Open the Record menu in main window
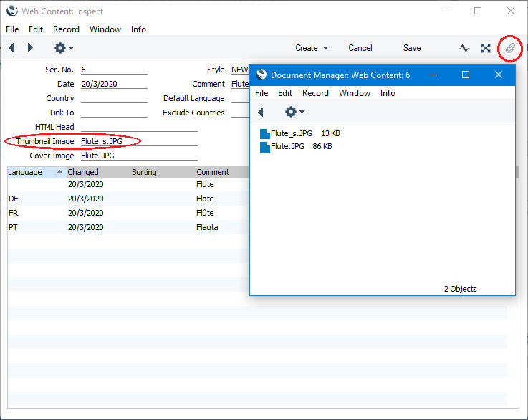Viewport: 528px width, 420px height. click(66, 29)
